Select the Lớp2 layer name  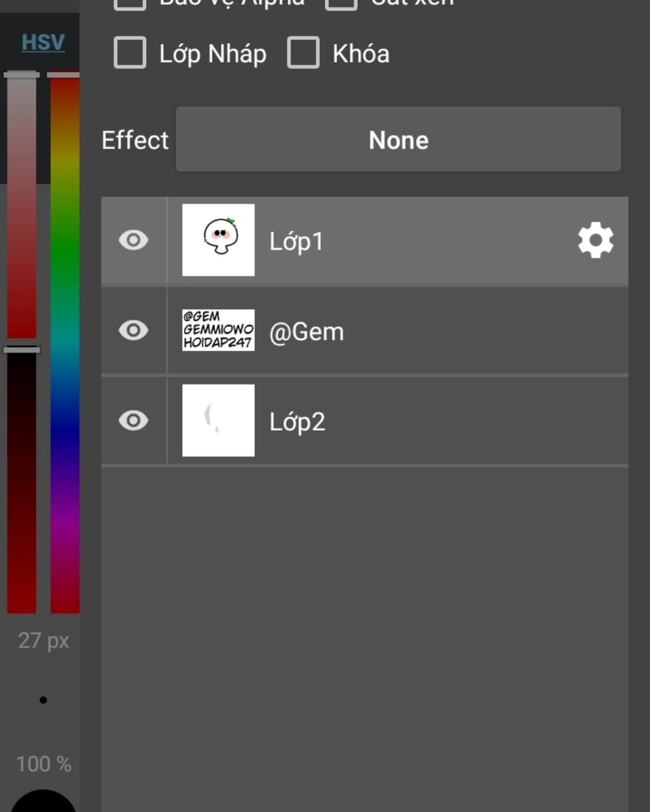click(x=297, y=422)
